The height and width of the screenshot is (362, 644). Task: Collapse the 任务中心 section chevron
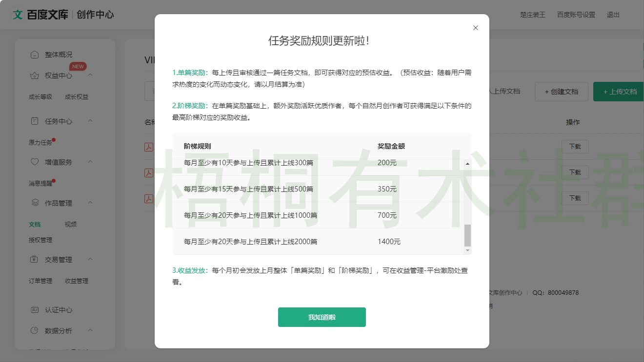(x=90, y=121)
